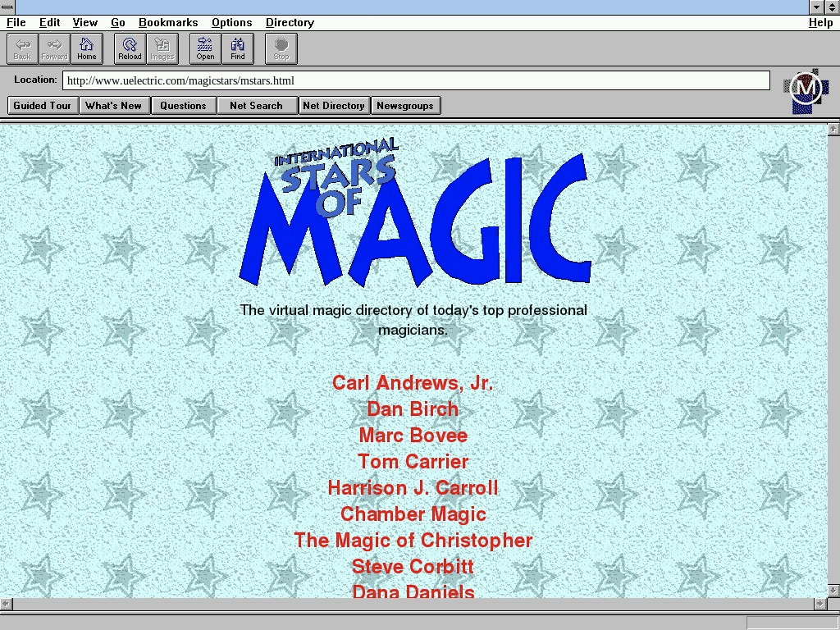Go to the Home page icon
Image resolution: width=840 pixels, height=630 pixels.
click(x=87, y=48)
